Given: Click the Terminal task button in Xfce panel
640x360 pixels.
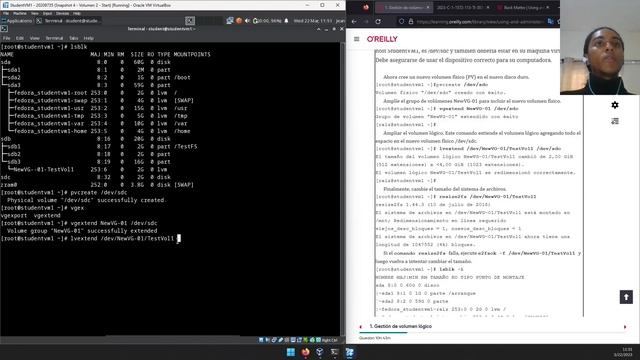Looking at the screenshot, I should (x=68, y=21).
